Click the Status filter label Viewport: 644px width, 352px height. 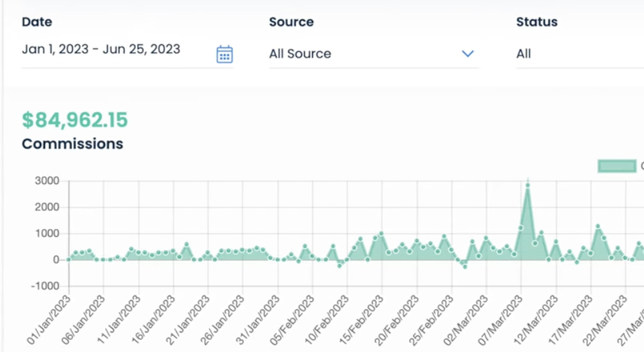point(537,22)
